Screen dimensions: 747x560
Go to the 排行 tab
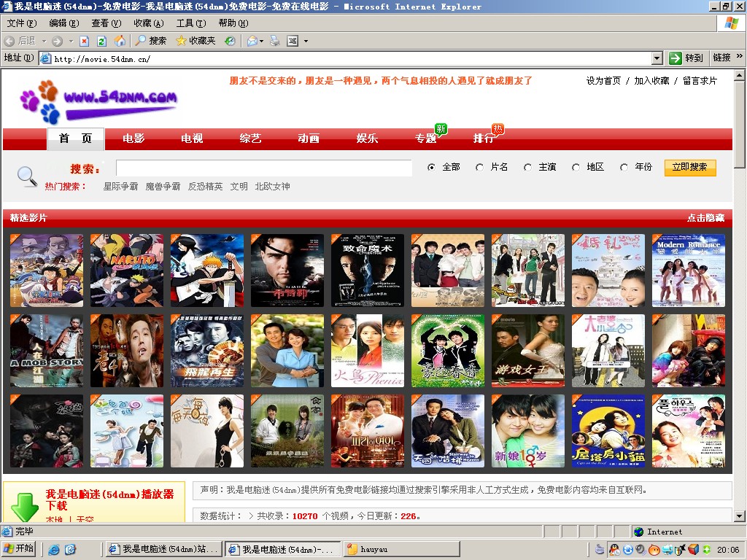coord(484,139)
